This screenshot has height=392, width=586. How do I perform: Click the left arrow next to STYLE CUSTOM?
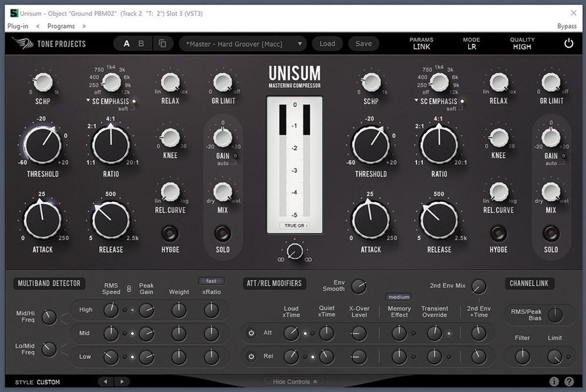tap(106, 381)
